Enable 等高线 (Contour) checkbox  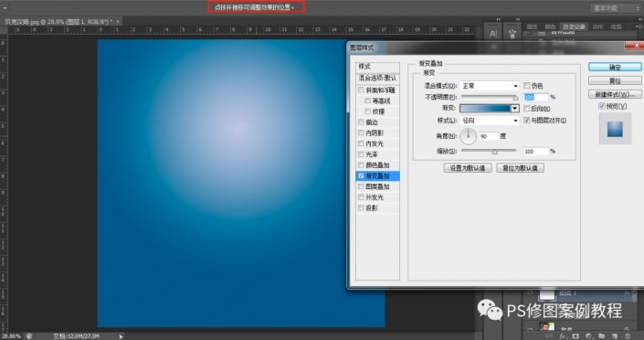pos(367,101)
